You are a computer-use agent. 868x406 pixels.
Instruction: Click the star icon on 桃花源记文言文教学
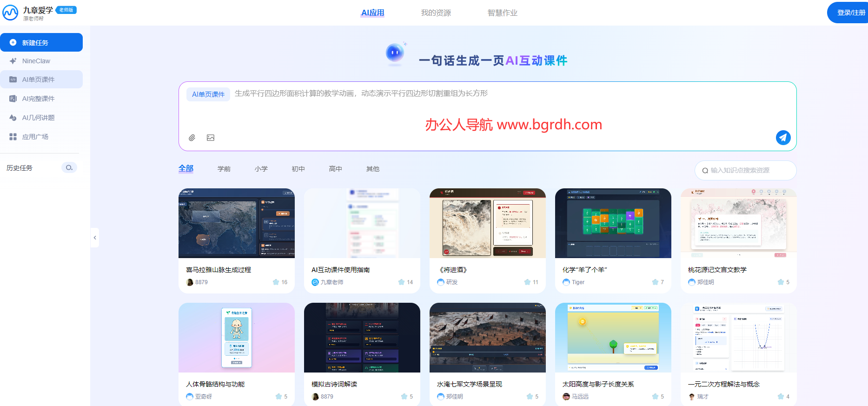[781, 282]
